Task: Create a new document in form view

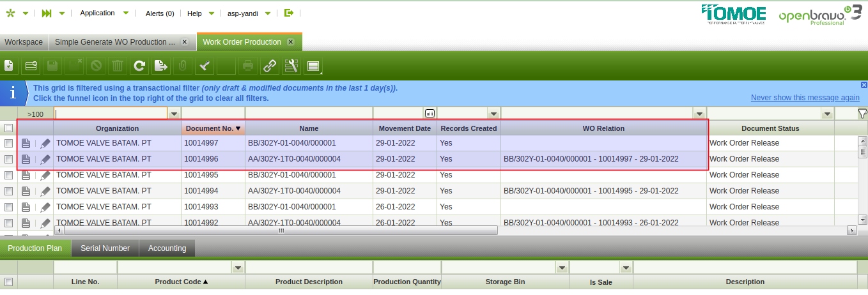Action: coord(9,65)
